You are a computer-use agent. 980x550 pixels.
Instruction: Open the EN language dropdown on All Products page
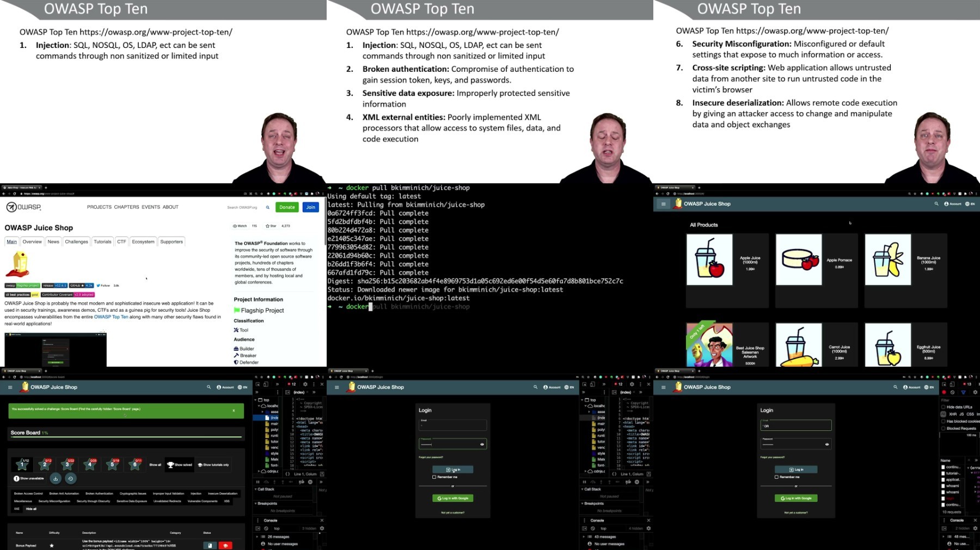pyautogui.click(x=970, y=204)
